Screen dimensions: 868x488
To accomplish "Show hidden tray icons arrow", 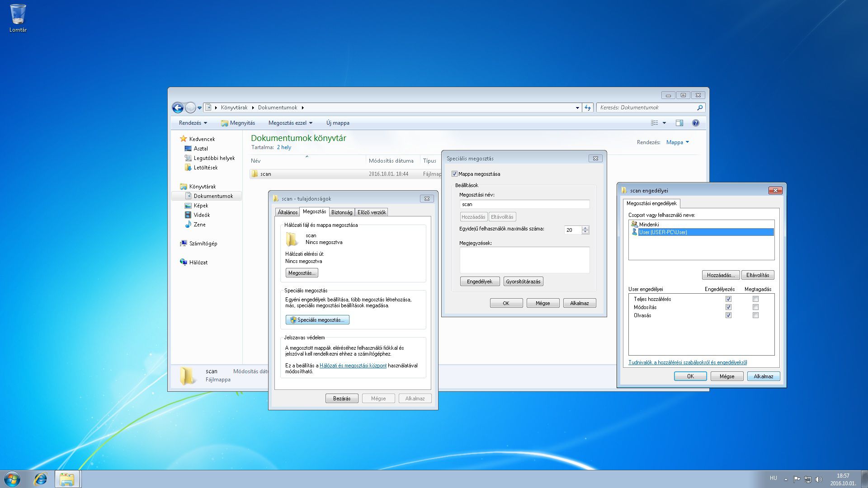I will [x=786, y=479].
